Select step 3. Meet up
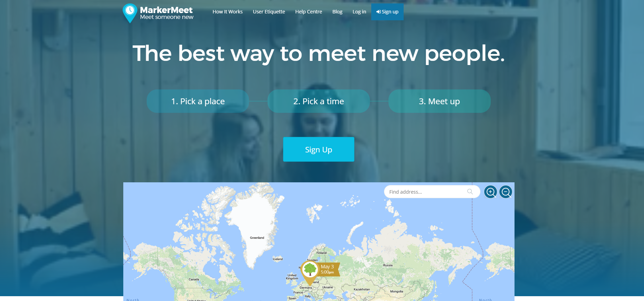This screenshot has height=301, width=644. point(439,101)
